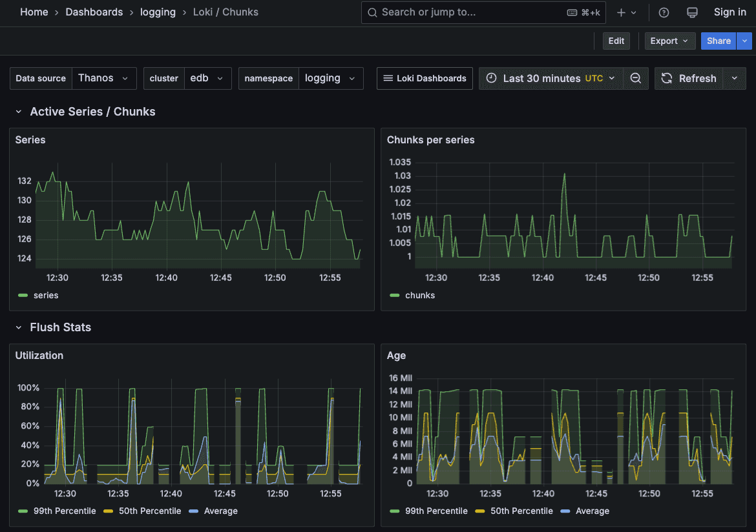
Task: Click the refresh cycle icon
Action: (x=666, y=78)
